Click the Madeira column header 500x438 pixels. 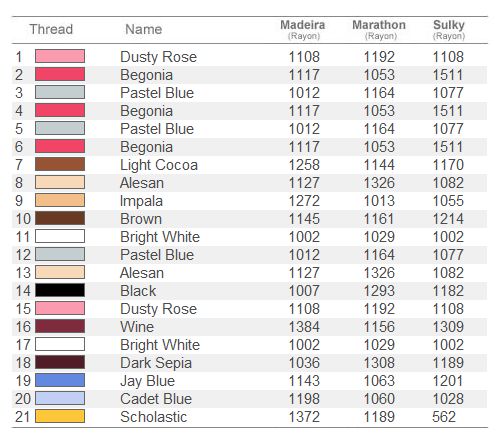point(303,29)
